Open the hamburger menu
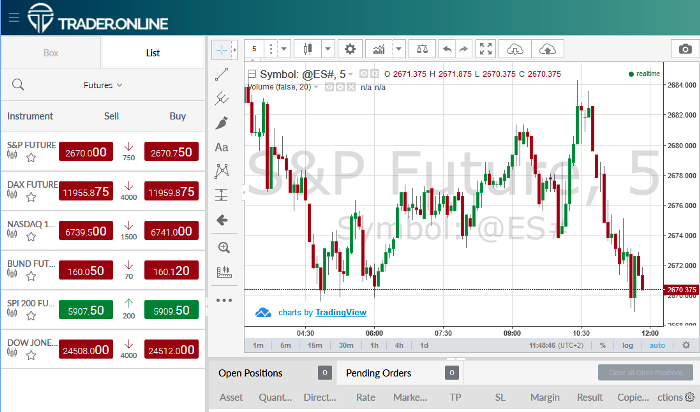Viewport: 700px width, 412px height. [x=14, y=17]
